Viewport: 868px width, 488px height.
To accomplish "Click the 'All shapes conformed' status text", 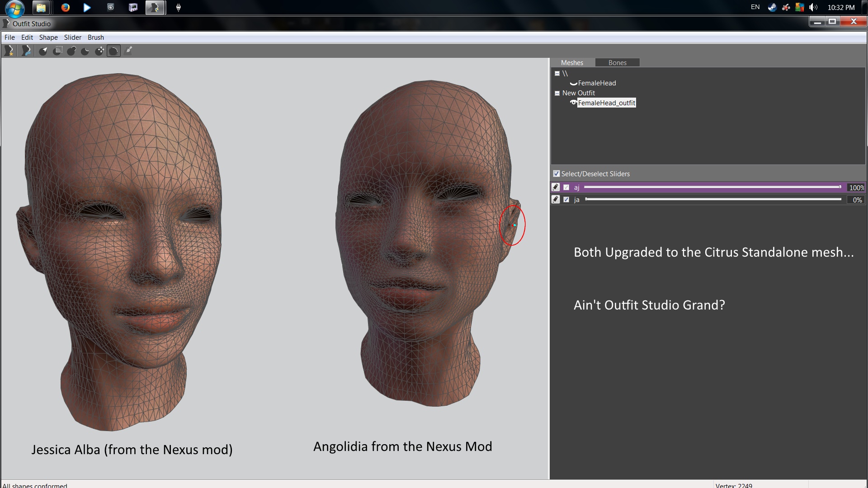I will 35,485.
